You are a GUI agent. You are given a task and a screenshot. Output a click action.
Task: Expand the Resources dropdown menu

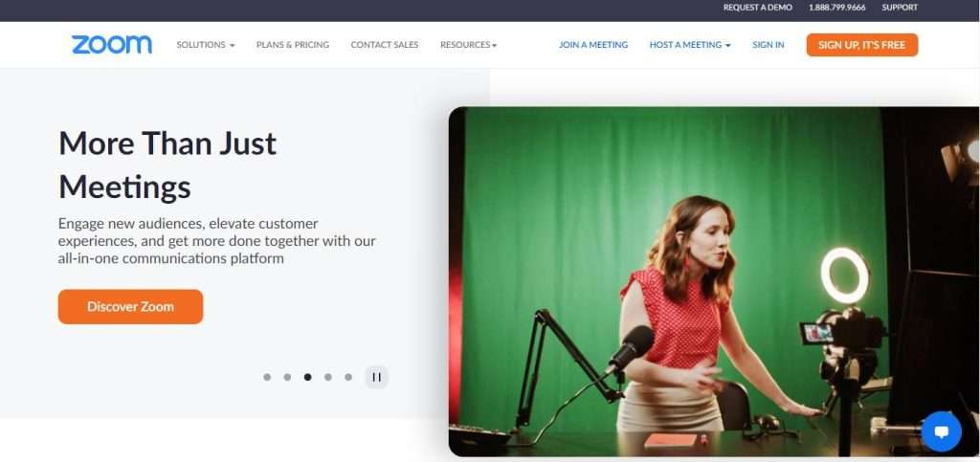pos(468,45)
